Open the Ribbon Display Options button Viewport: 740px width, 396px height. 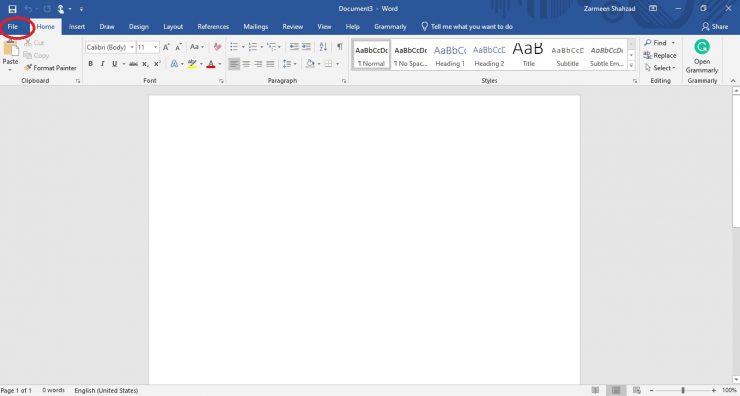click(653, 8)
